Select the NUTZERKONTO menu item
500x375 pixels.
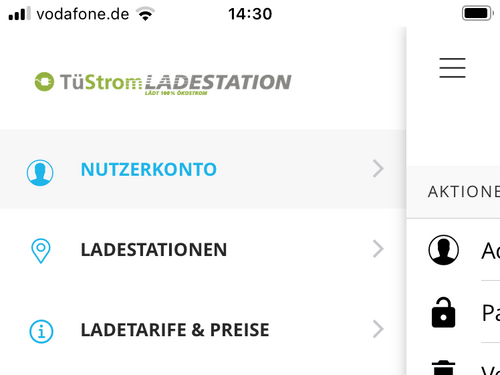203,169
